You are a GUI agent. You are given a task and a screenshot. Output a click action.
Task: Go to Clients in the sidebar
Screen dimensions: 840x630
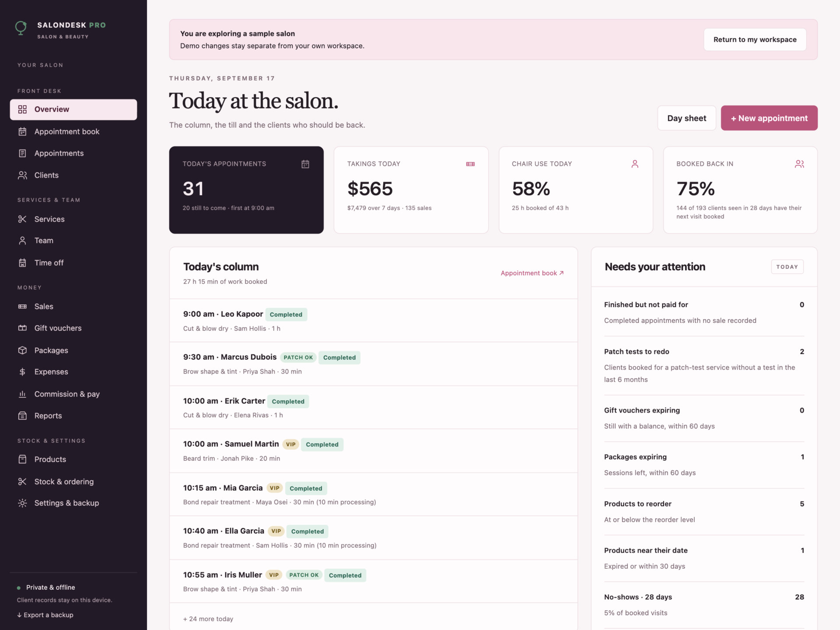tap(73, 175)
